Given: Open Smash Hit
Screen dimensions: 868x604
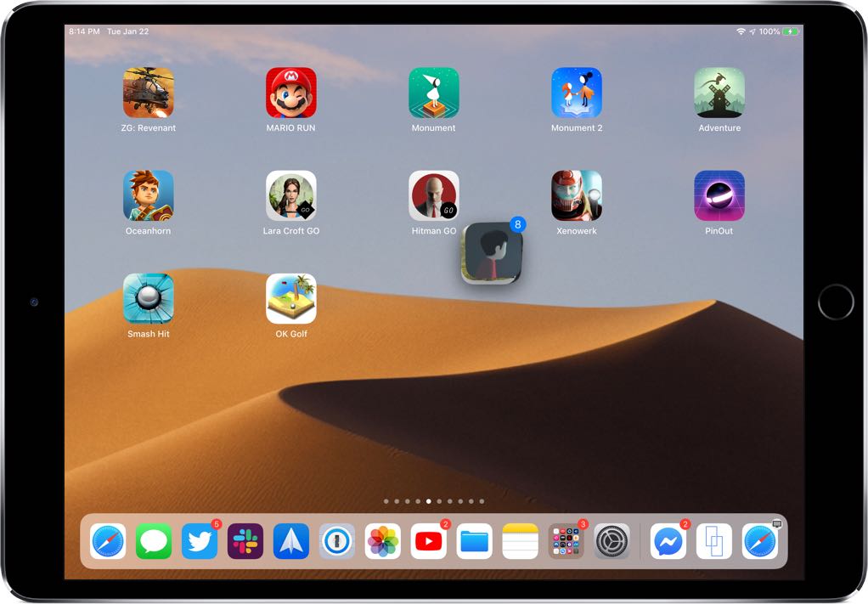Looking at the screenshot, I should 148,299.
